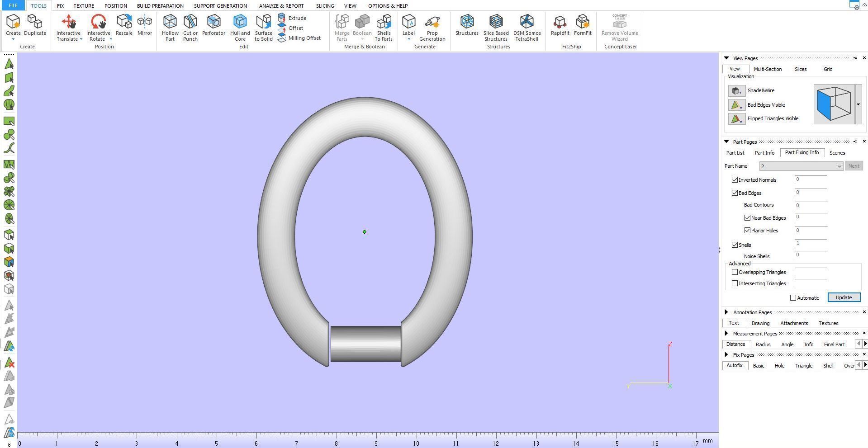Expand the Fix Pages panel
The width and height of the screenshot is (868, 448).
[x=726, y=355]
